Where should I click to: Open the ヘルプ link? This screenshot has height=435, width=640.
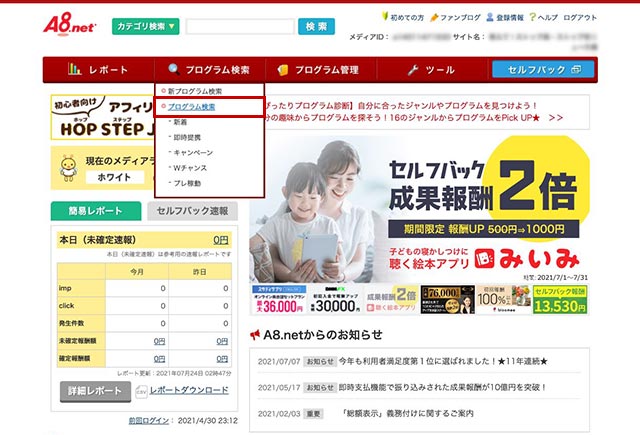548,18
